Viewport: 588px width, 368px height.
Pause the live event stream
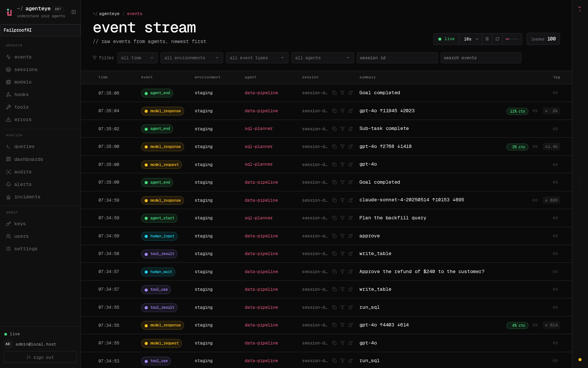(x=487, y=39)
